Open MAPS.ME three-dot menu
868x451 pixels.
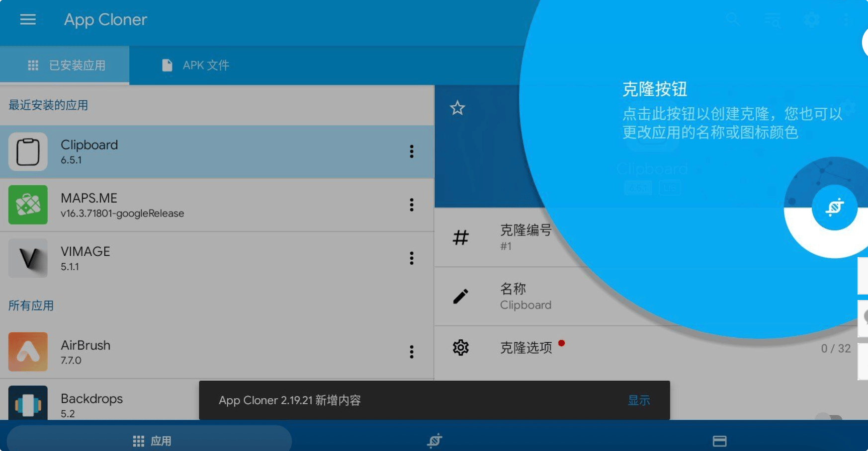(x=411, y=205)
